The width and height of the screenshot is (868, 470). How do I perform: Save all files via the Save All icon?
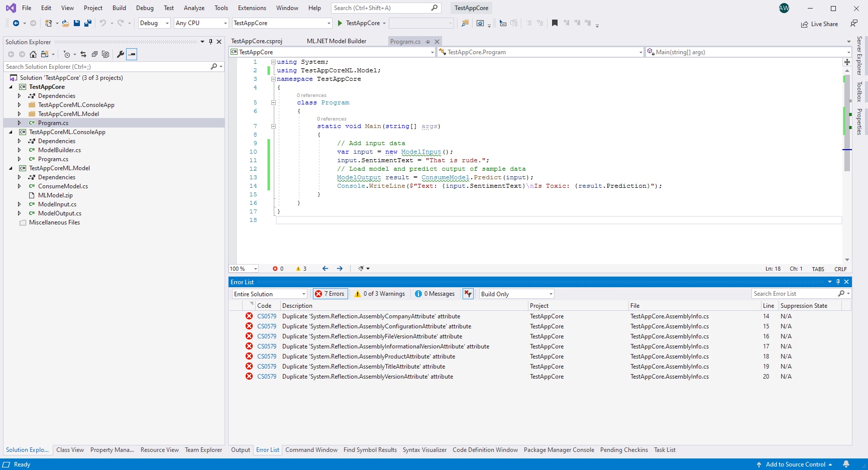[x=87, y=23]
